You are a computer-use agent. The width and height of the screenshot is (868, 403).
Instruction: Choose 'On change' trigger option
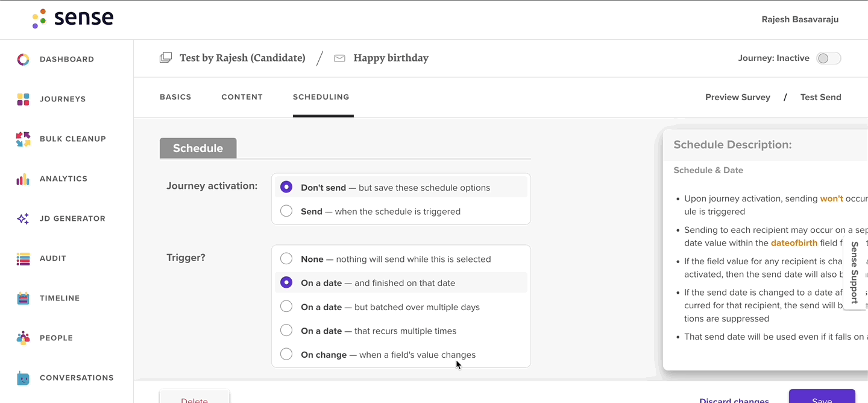pyautogui.click(x=286, y=354)
